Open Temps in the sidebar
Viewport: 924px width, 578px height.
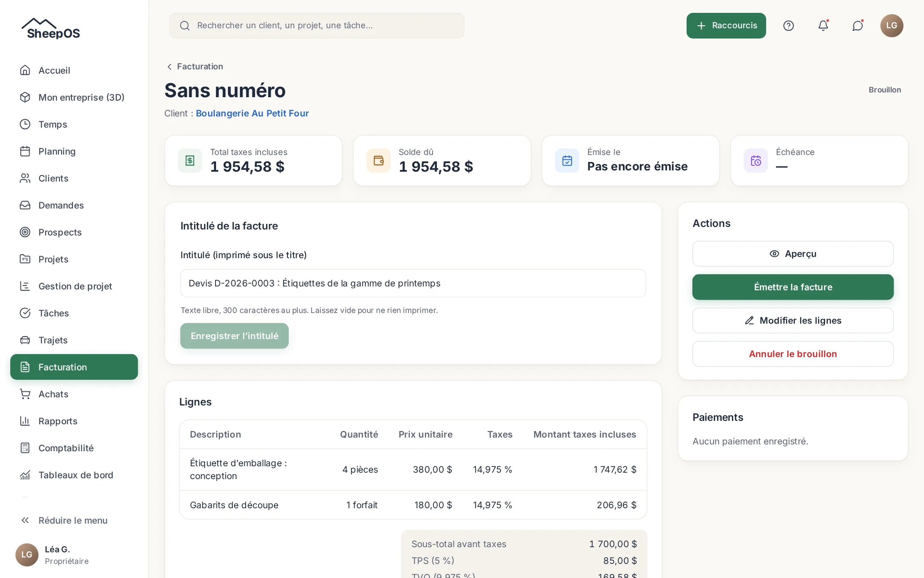[74, 124]
